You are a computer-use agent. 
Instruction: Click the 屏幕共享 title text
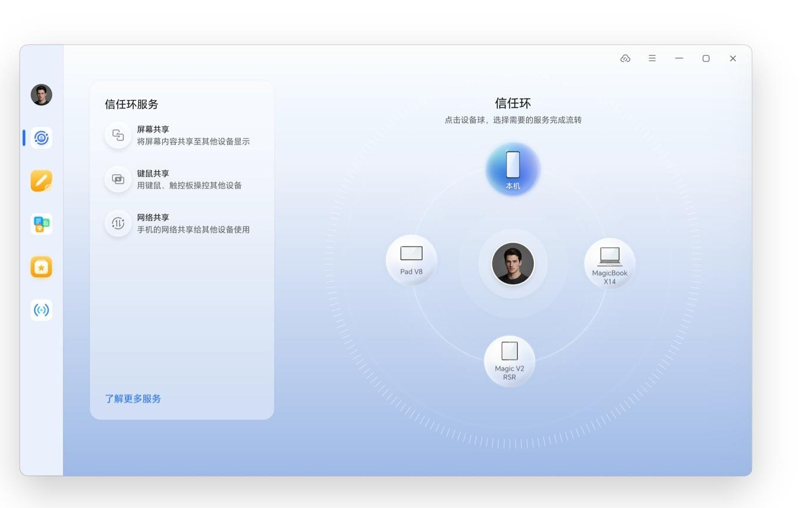pyautogui.click(x=153, y=129)
